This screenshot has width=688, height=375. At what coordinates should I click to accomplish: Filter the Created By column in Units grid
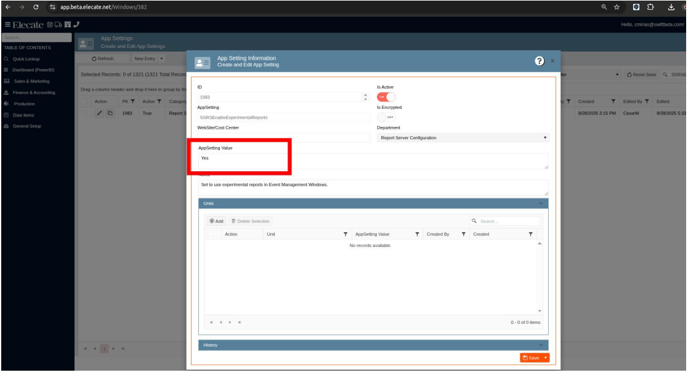(x=463, y=234)
